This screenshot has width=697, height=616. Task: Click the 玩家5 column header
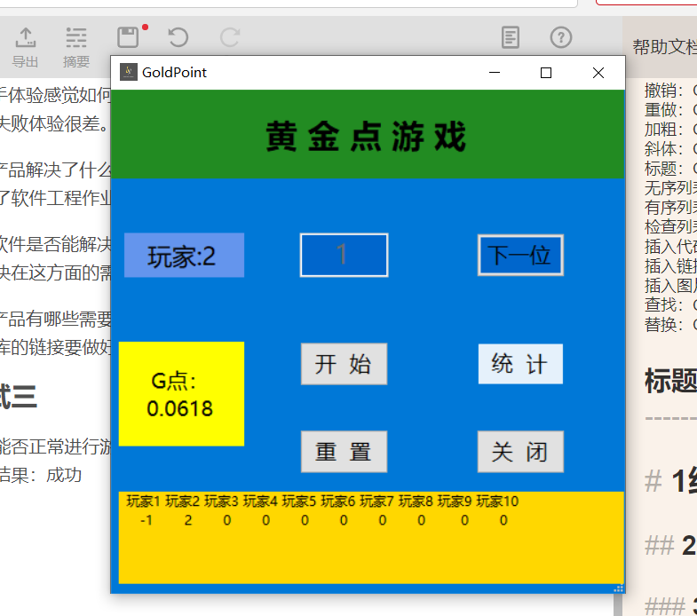(x=299, y=501)
